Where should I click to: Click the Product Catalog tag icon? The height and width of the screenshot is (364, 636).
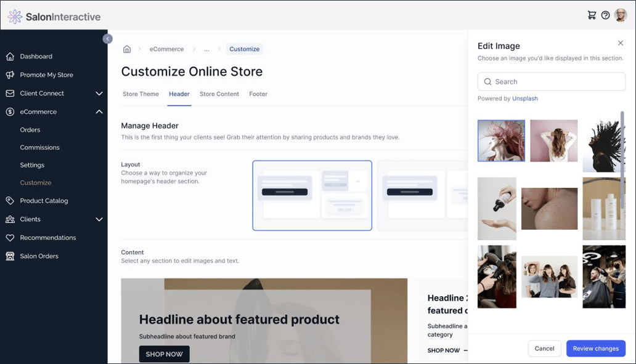pos(11,200)
